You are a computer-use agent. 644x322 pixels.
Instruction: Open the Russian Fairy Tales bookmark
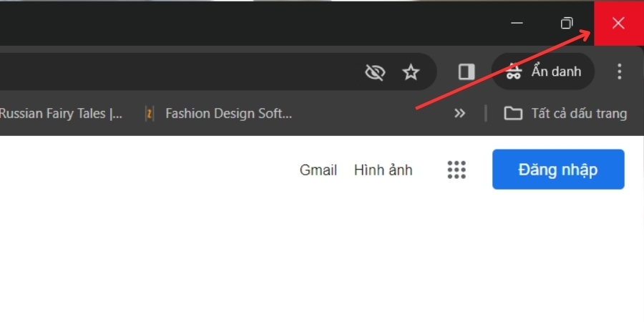click(61, 113)
